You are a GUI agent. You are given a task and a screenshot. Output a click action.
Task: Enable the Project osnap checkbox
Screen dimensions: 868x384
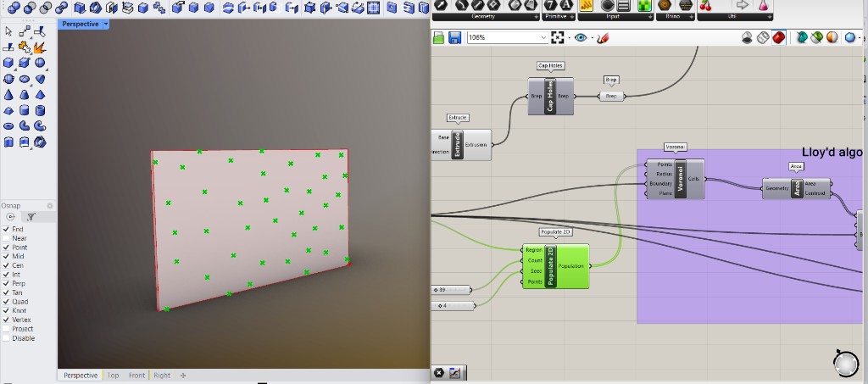(6, 329)
